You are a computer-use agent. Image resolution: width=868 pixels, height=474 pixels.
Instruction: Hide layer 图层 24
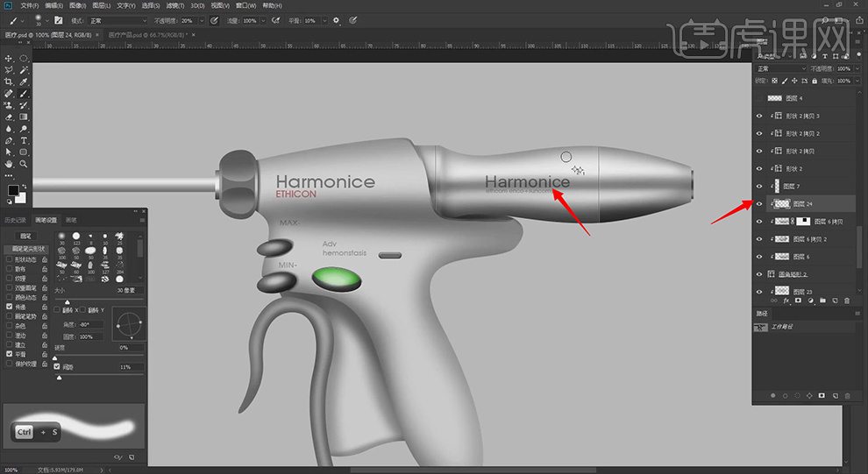(759, 203)
